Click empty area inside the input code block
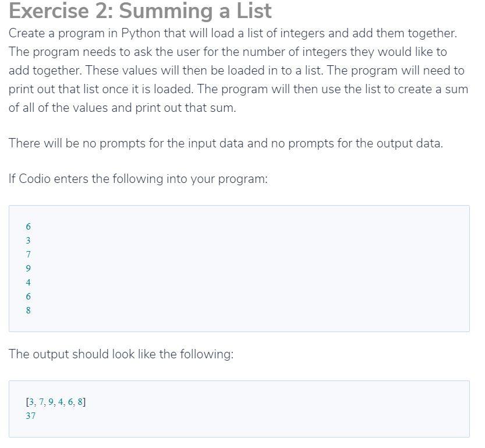The width and height of the screenshot is (485, 448). point(247,269)
